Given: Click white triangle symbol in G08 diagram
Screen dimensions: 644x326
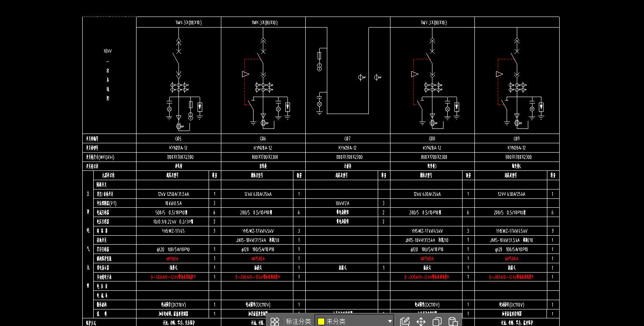Looking at the screenshot, I should point(414,74).
